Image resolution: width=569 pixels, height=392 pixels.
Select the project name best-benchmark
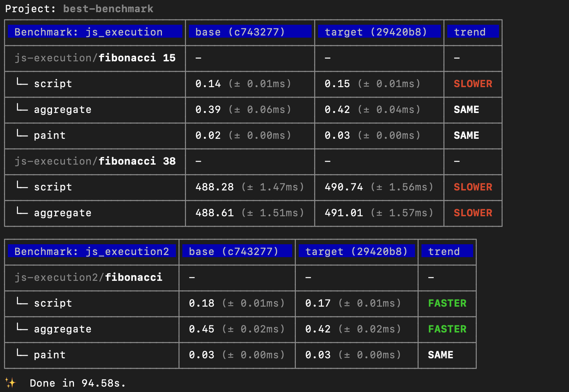coord(108,9)
